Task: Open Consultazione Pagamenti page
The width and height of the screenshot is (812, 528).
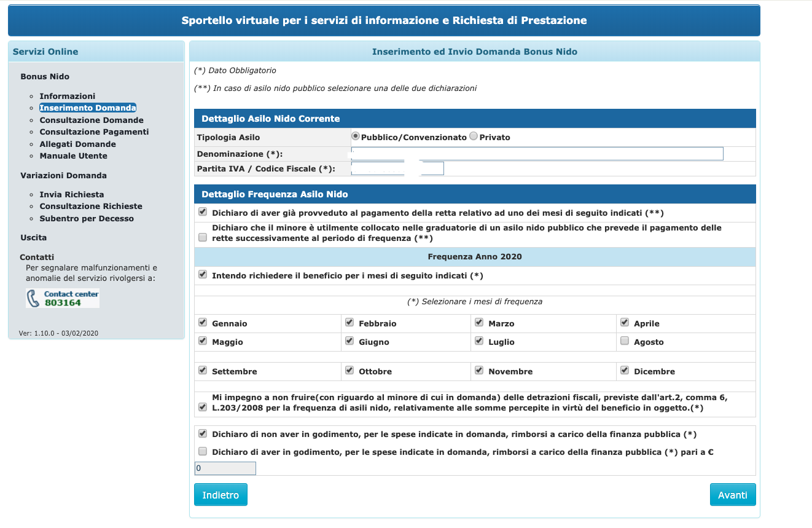Action: (x=94, y=132)
